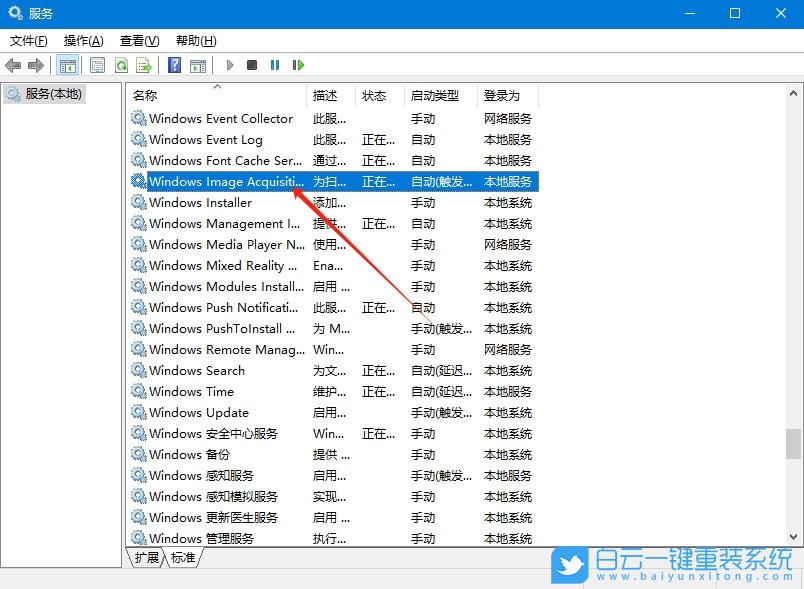Refresh the services list using toolbar icon
This screenshot has height=589, width=804.
[x=120, y=64]
